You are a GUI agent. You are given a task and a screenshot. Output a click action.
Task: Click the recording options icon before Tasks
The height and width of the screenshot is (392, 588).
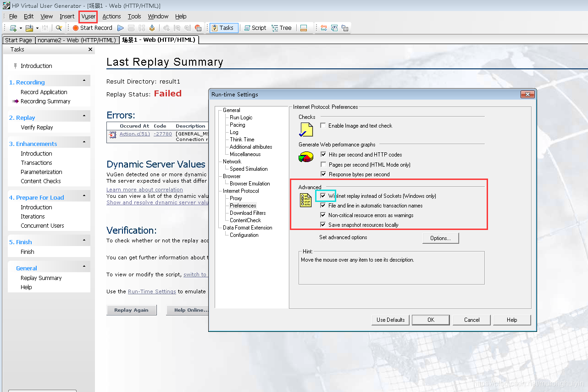198,28
